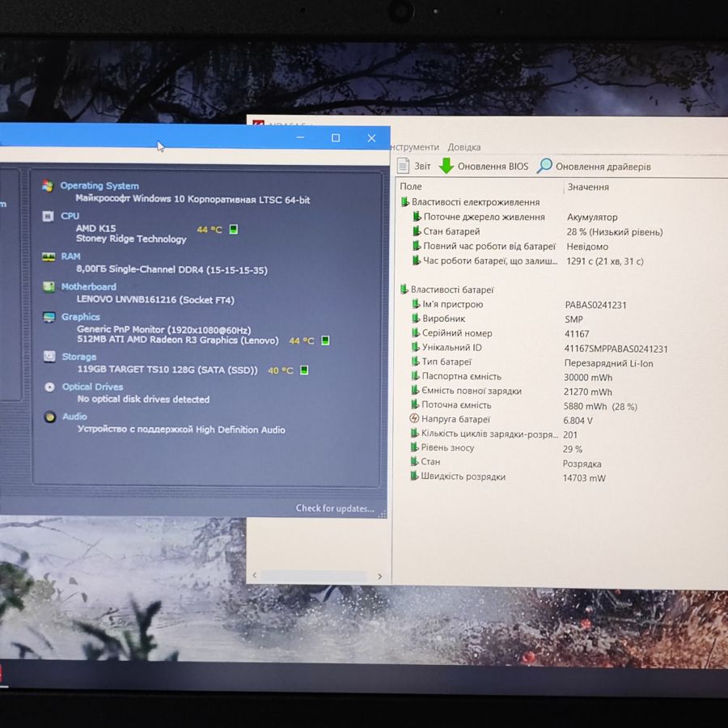
Task: Click left scroll arrow in AIDA64 pane
Action: click(x=255, y=575)
